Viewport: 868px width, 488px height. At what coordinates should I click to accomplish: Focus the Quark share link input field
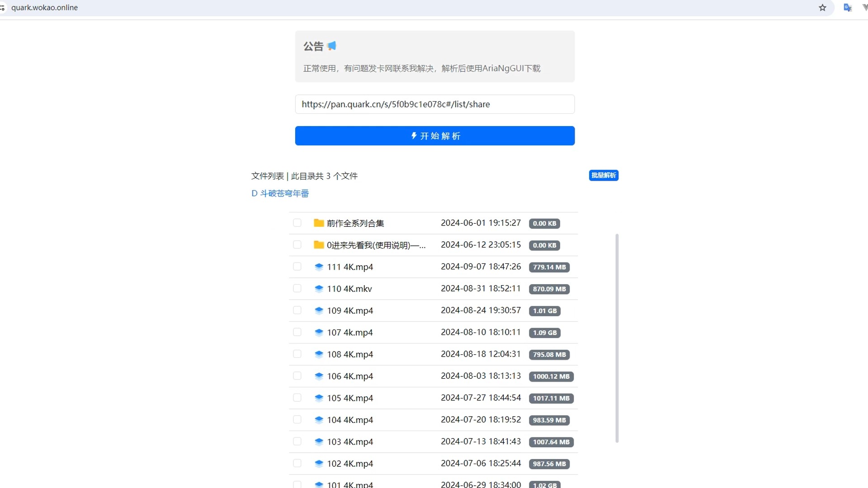pyautogui.click(x=435, y=104)
